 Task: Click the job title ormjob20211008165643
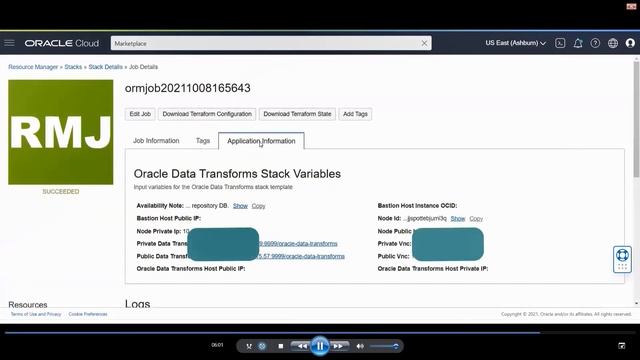(x=188, y=88)
